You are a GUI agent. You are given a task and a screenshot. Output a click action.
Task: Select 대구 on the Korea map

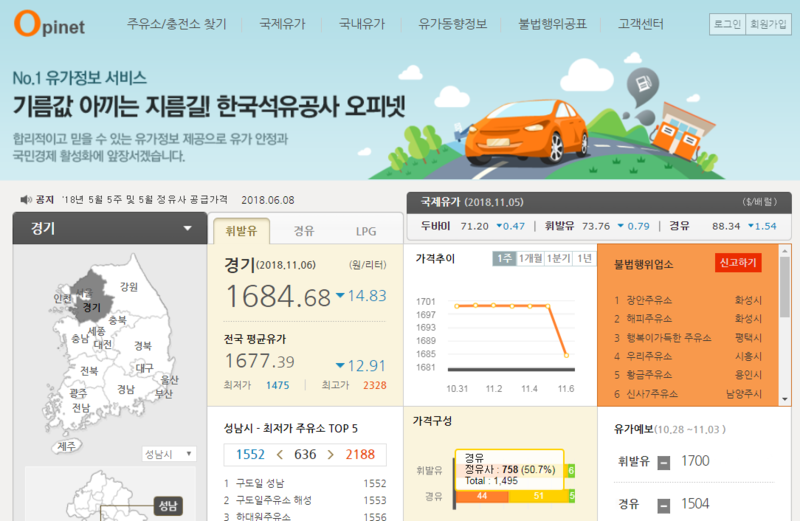point(144,368)
